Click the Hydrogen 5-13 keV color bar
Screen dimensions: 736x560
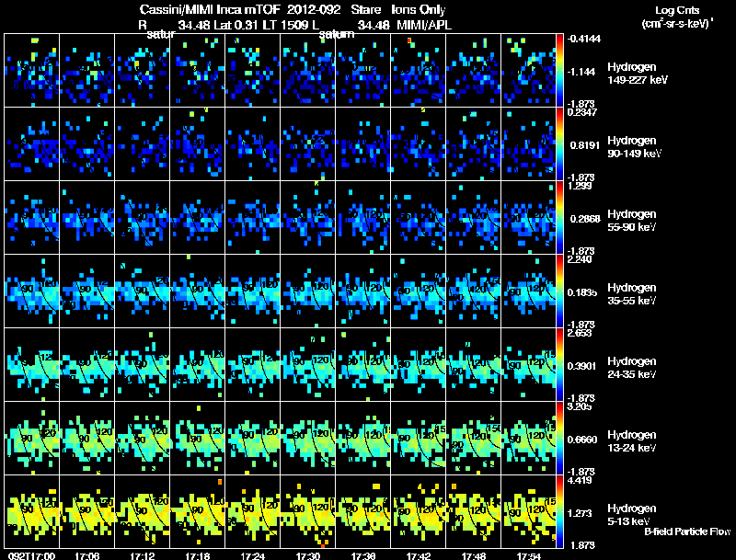coord(559,511)
